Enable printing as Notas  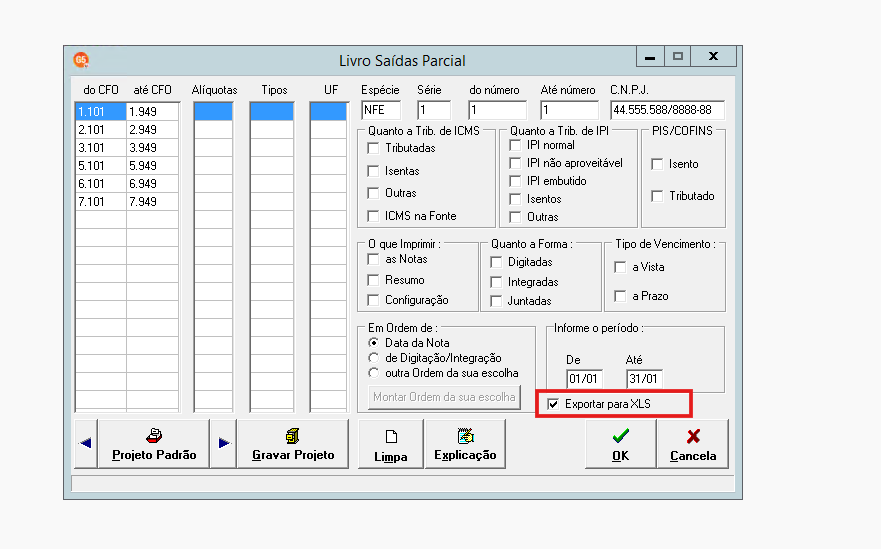pos(373,259)
